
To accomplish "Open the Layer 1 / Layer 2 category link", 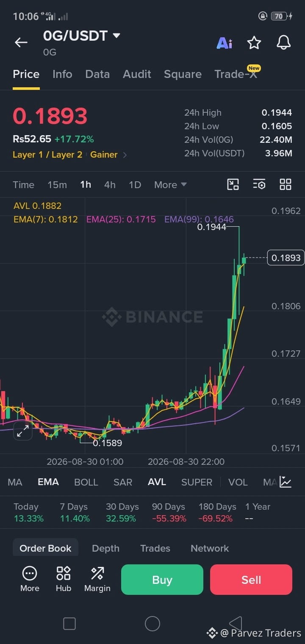I will 47,155.
